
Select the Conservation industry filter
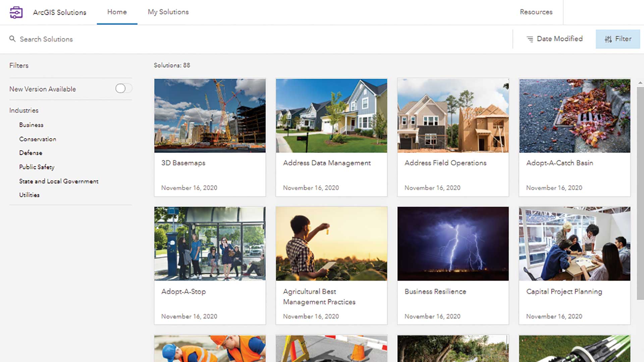click(38, 139)
